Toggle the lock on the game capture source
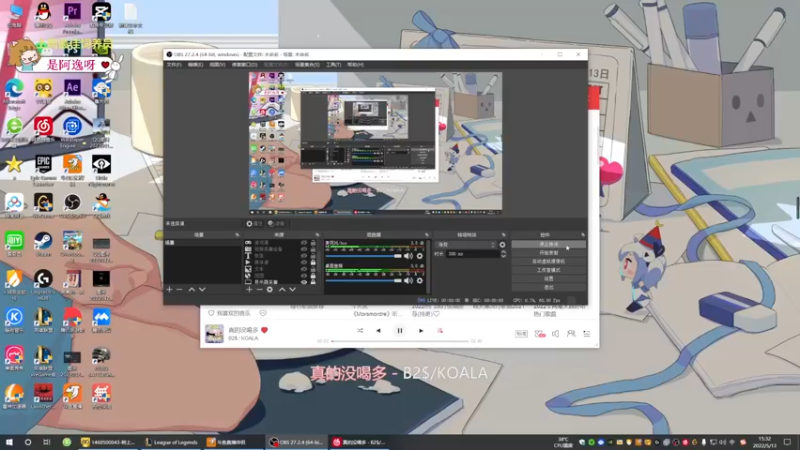 click(x=313, y=243)
